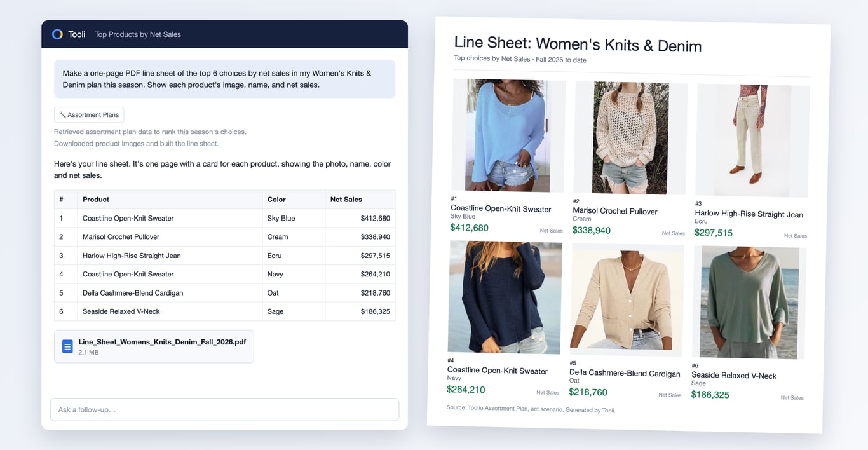Click the $186,325 value in the table
The image size is (868, 450).
[x=376, y=311]
